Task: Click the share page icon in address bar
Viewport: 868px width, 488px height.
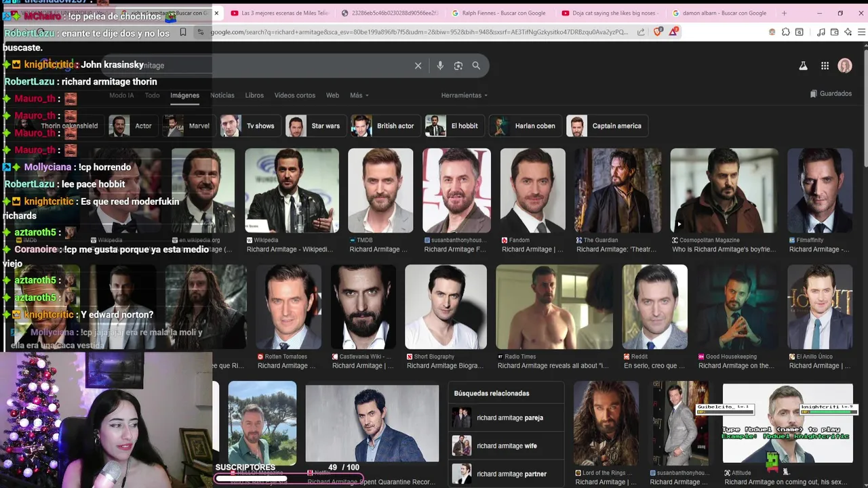Action: click(x=641, y=32)
